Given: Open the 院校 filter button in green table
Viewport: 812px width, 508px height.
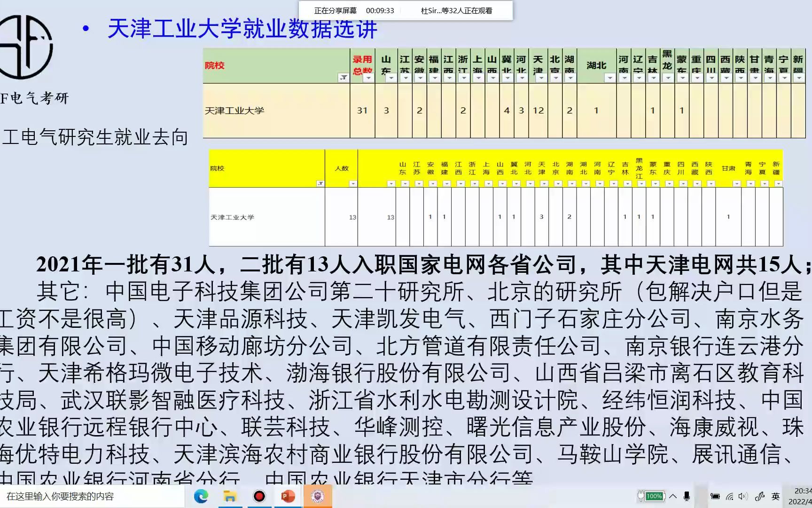Looking at the screenshot, I should coord(344,78).
